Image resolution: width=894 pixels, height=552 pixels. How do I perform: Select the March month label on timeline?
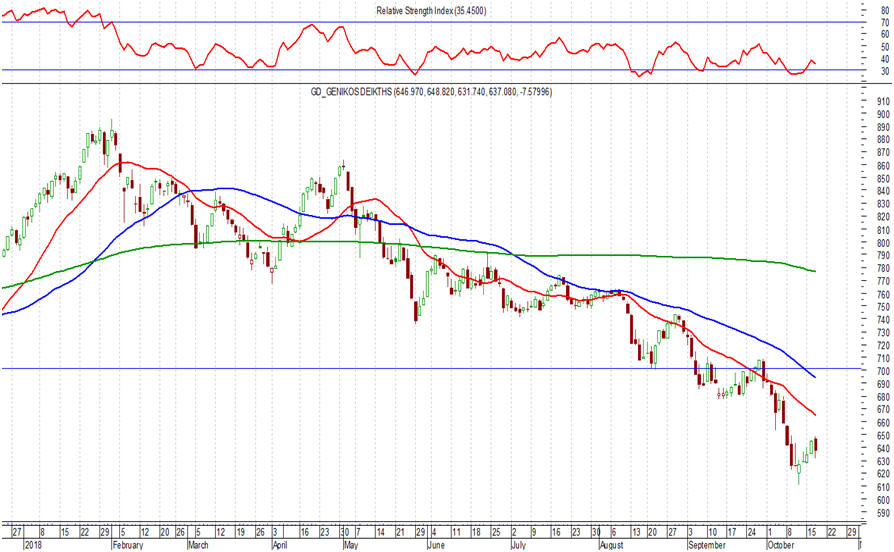pyautogui.click(x=198, y=545)
